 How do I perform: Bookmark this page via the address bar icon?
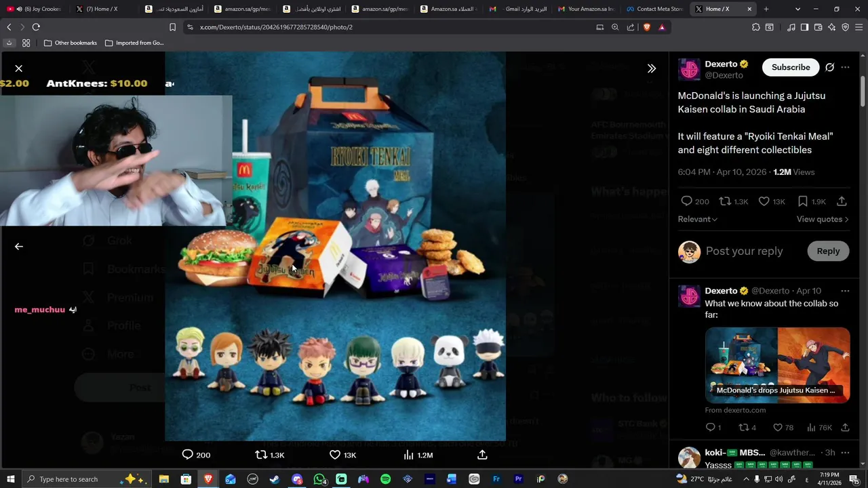tap(172, 27)
